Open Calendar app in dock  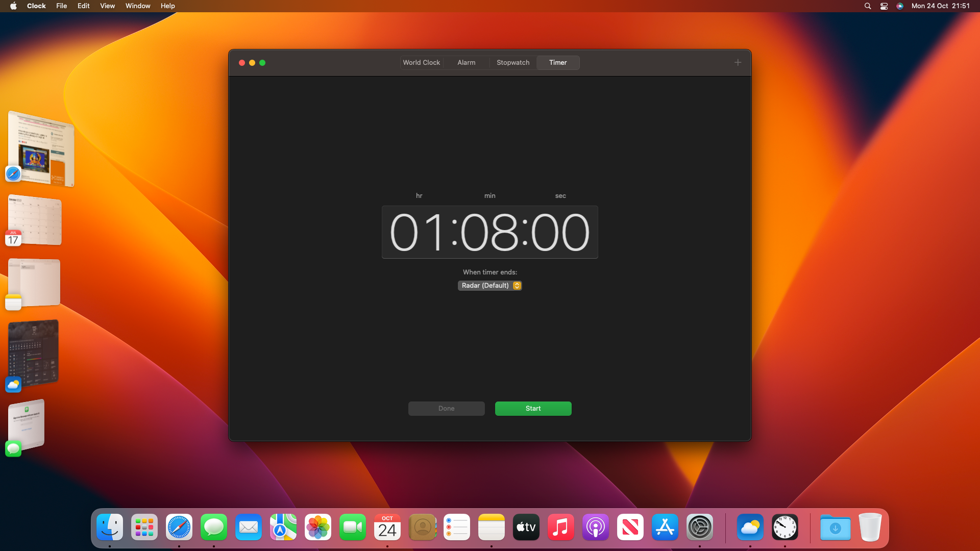(388, 528)
